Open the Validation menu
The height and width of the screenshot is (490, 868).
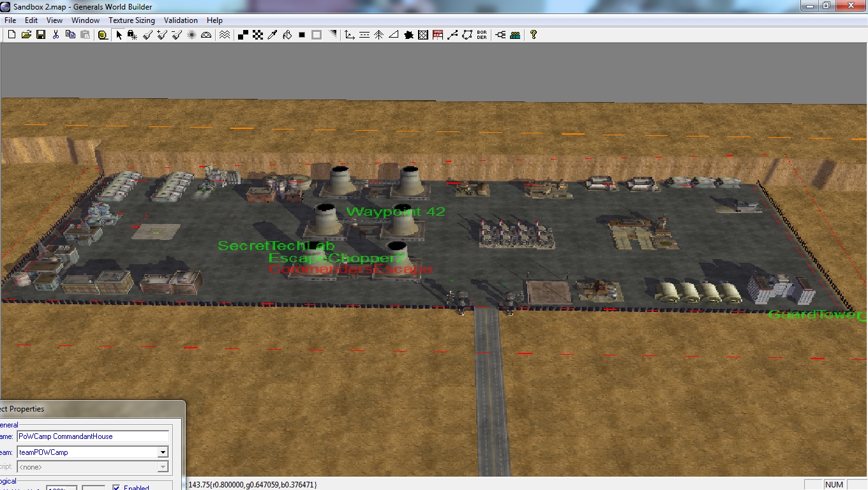[x=181, y=20]
